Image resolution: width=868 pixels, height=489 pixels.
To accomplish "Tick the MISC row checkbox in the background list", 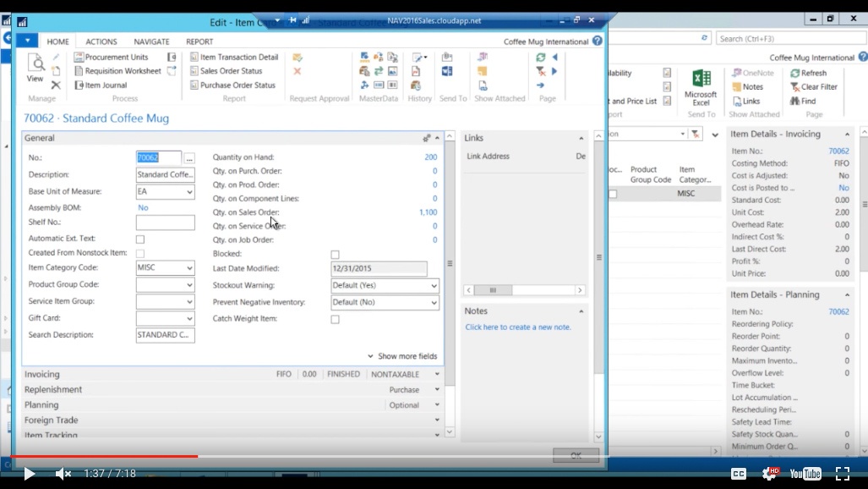I will tap(613, 194).
